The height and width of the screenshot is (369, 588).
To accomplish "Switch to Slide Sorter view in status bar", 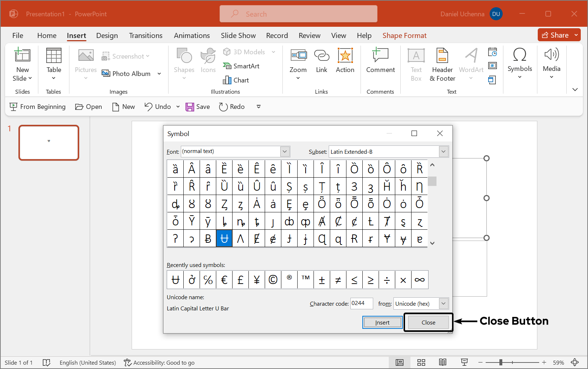I will (x=421, y=362).
